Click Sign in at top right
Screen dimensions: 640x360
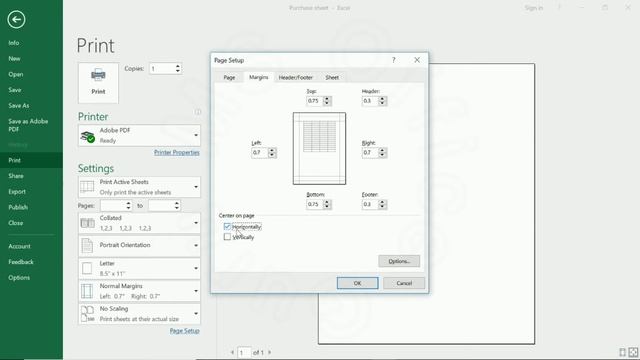[x=533, y=8]
